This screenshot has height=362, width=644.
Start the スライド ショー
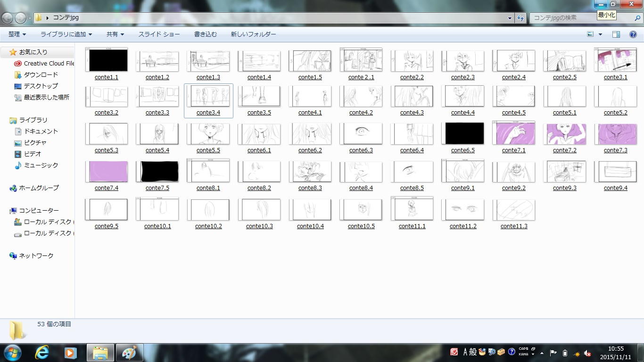point(159,34)
